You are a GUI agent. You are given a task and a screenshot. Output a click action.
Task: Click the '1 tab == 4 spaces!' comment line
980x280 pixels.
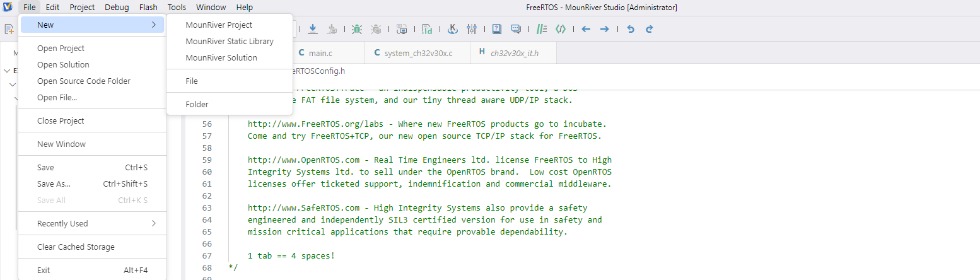[291, 255]
